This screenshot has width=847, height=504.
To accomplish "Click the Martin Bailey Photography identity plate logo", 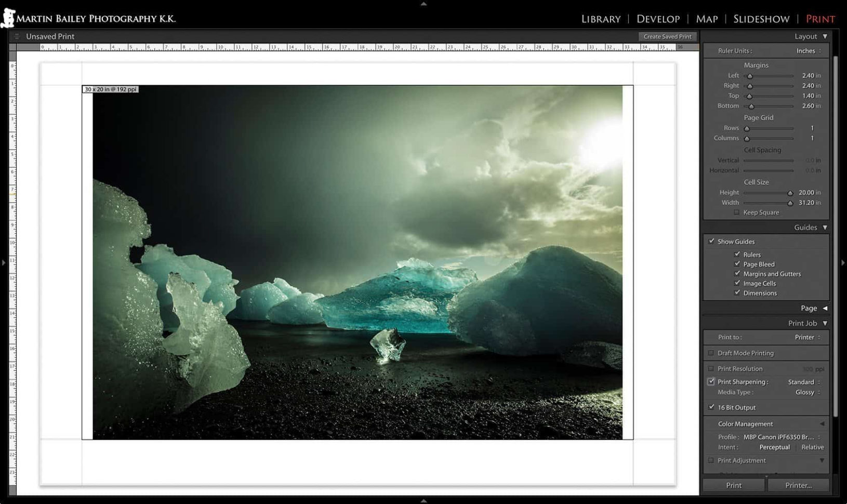I will [x=88, y=18].
